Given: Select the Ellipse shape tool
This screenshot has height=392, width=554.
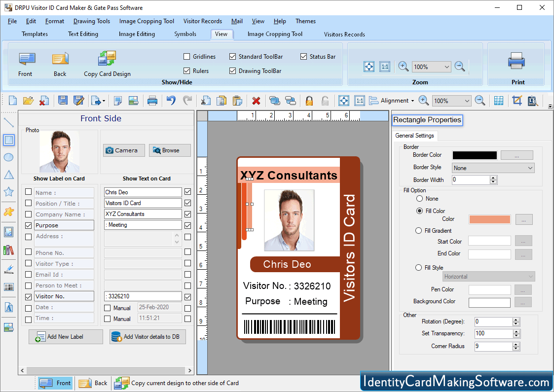Looking at the screenshot, I should point(8,157).
